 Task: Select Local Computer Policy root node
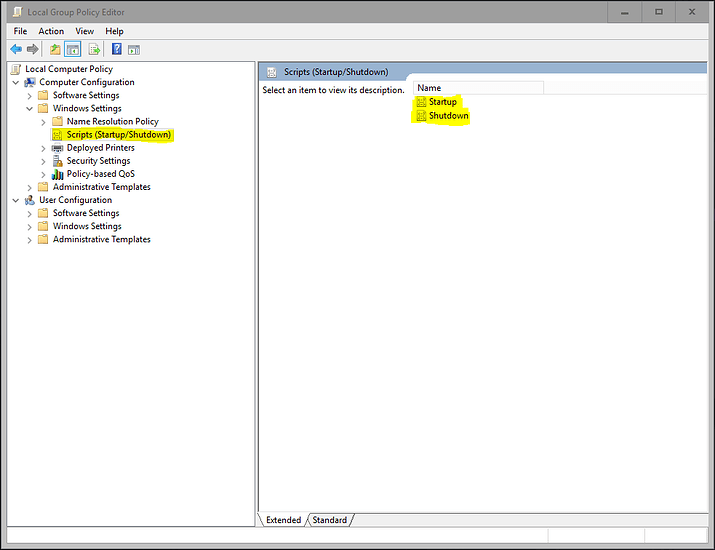click(69, 69)
